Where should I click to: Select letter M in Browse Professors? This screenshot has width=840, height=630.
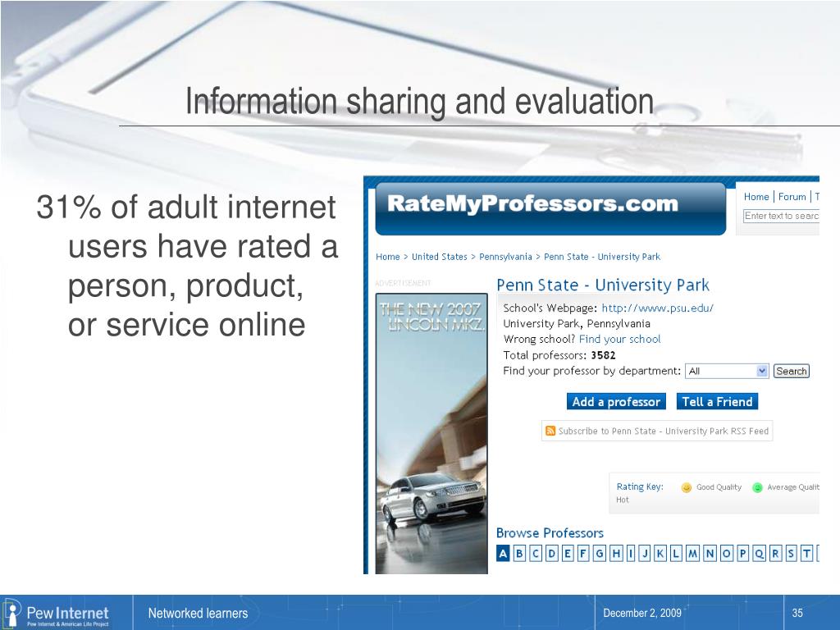pyautogui.click(x=692, y=554)
